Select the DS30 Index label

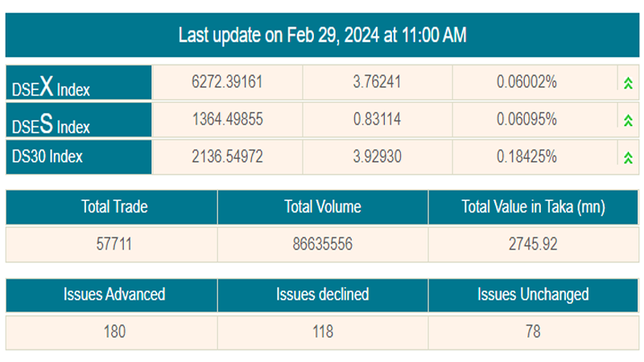(47, 157)
